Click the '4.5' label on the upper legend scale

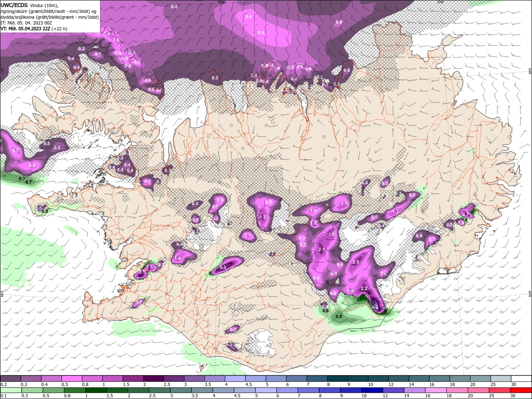[x=249, y=384]
